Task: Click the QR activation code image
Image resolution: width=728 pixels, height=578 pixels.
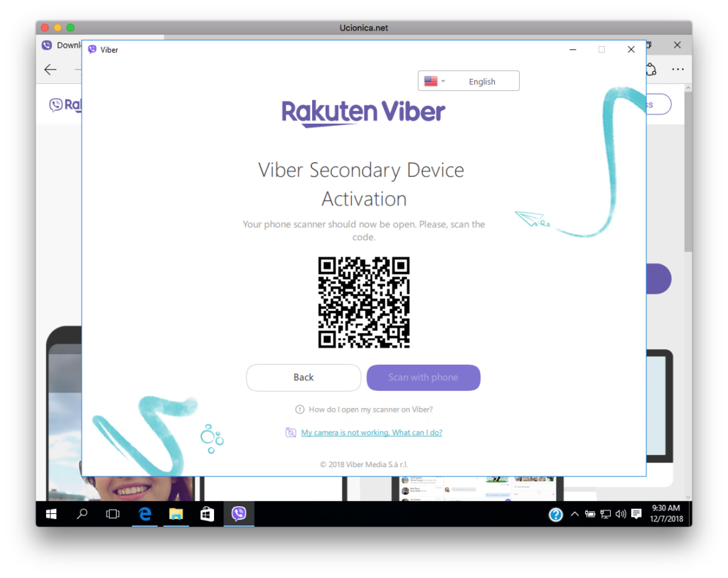Action: (x=363, y=302)
